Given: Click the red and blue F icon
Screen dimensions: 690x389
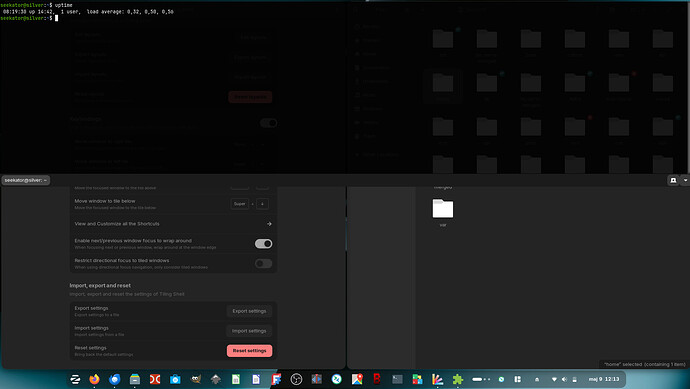Looking at the screenshot, I should [276, 379].
